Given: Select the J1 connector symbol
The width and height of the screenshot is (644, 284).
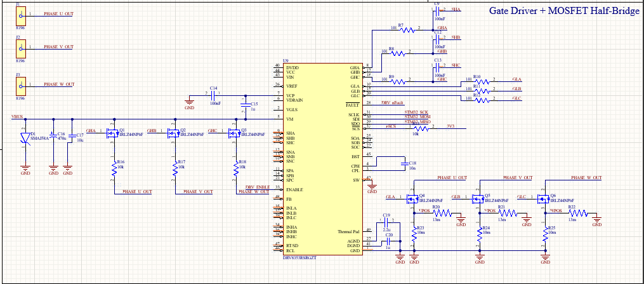Looking at the screenshot, I should point(21,15).
